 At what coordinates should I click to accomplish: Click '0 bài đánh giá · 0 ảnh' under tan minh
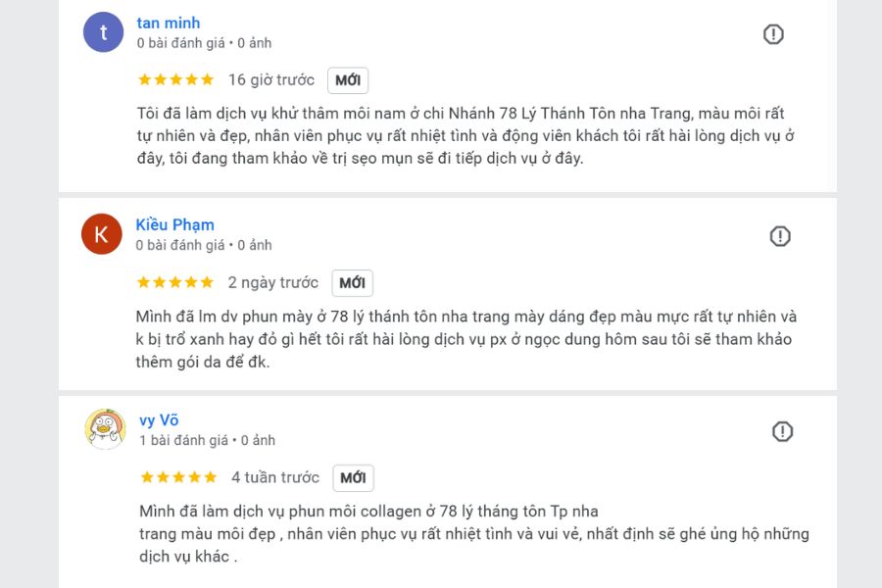click(x=203, y=43)
